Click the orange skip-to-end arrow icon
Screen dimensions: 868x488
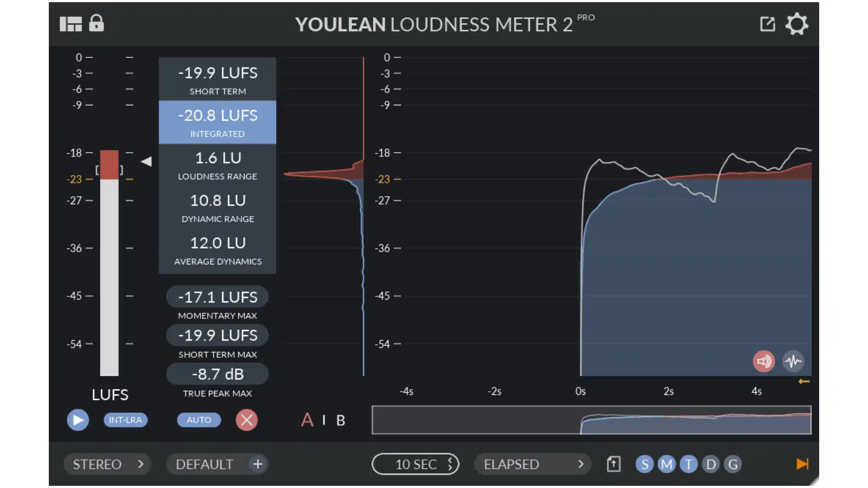pos(802,464)
